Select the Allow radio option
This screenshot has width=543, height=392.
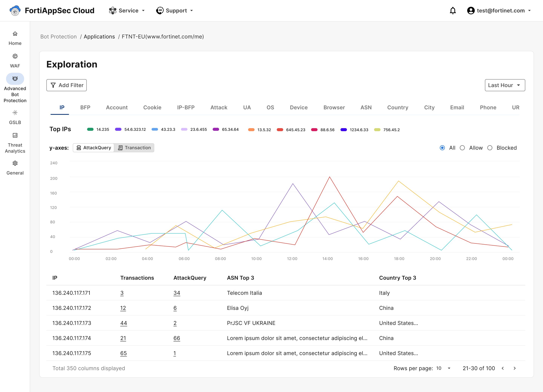pyautogui.click(x=462, y=148)
